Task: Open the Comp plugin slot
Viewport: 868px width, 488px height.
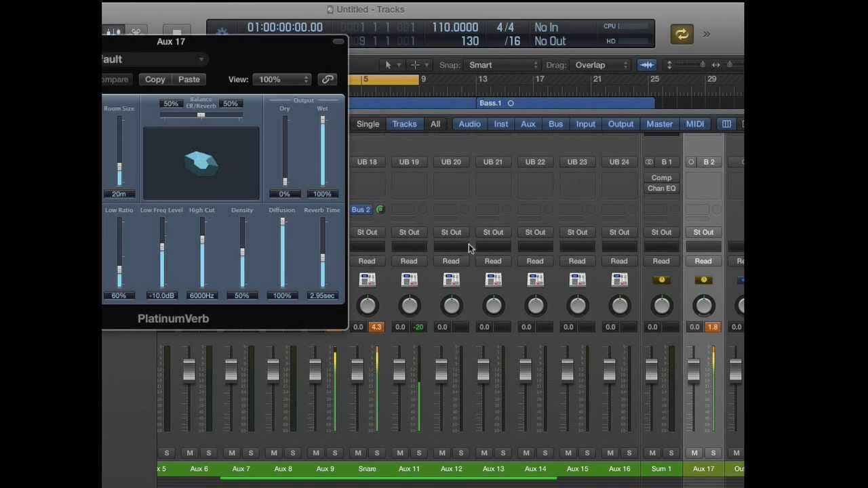Action: [x=661, y=178]
